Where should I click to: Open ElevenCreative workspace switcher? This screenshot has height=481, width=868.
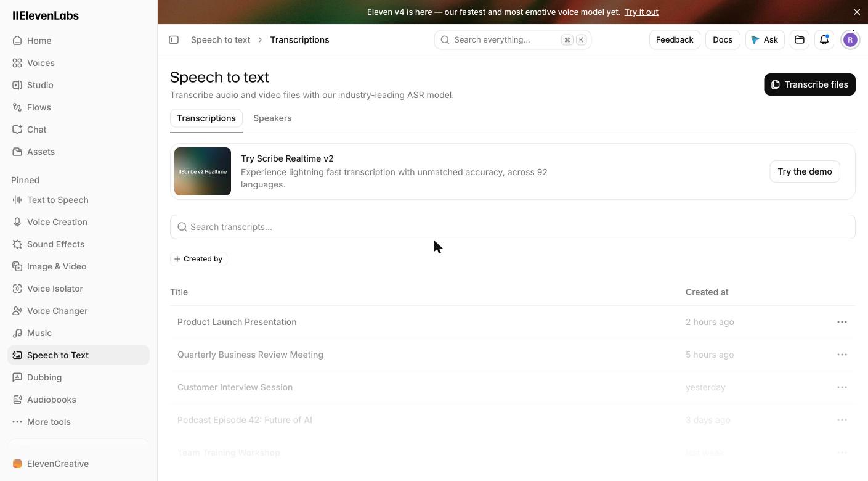78,464
